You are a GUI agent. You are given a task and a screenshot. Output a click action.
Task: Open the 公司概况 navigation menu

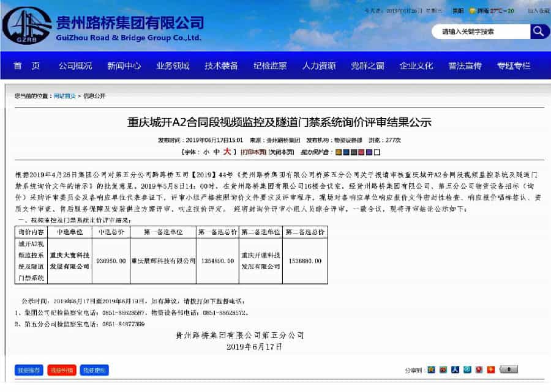click(75, 66)
